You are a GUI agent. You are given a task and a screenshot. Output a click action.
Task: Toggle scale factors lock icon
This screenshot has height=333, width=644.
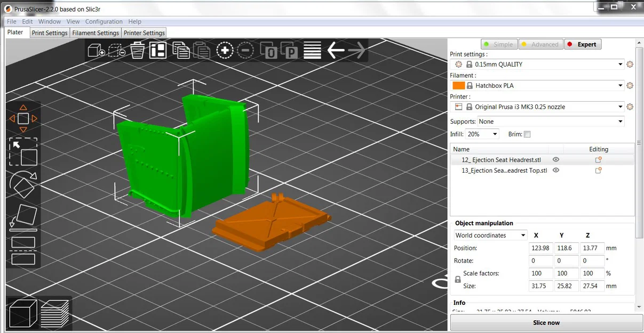(457, 280)
